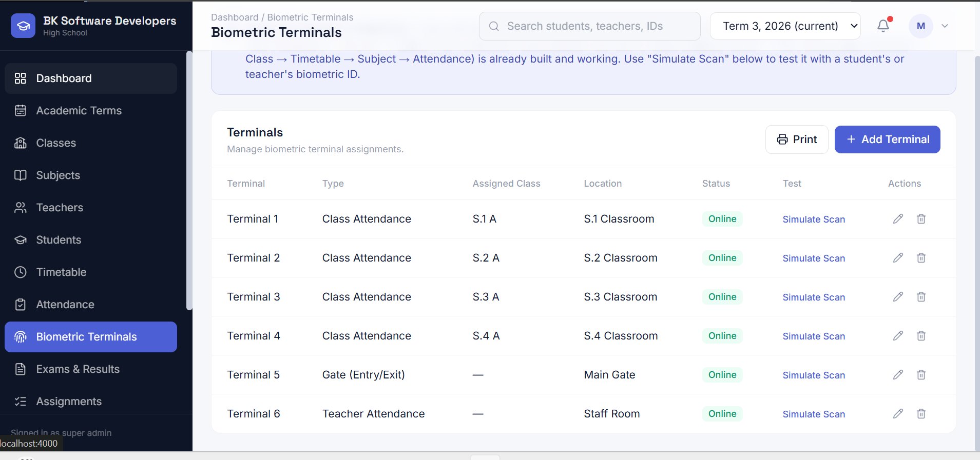Edit Terminal 2 with the pencil icon
Viewport: 980px width, 460px height.
[x=898, y=258]
